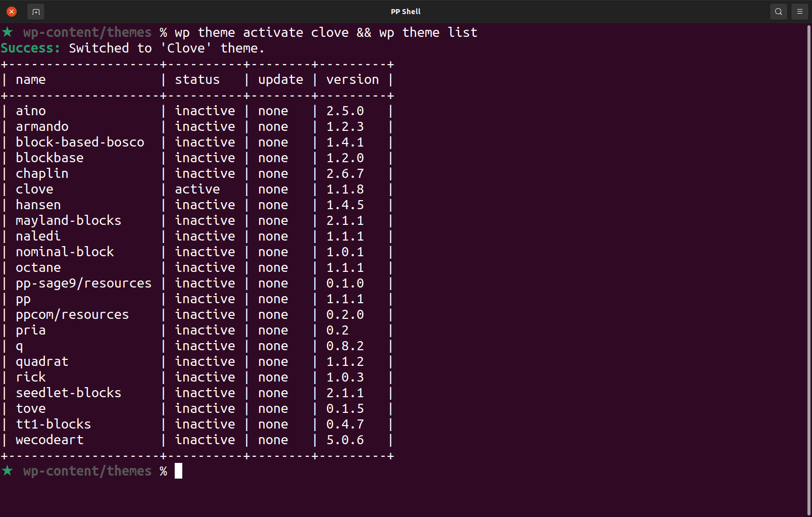812x517 pixels.
Task: Click version '1.1.8' for clove
Action: [345, 189]
